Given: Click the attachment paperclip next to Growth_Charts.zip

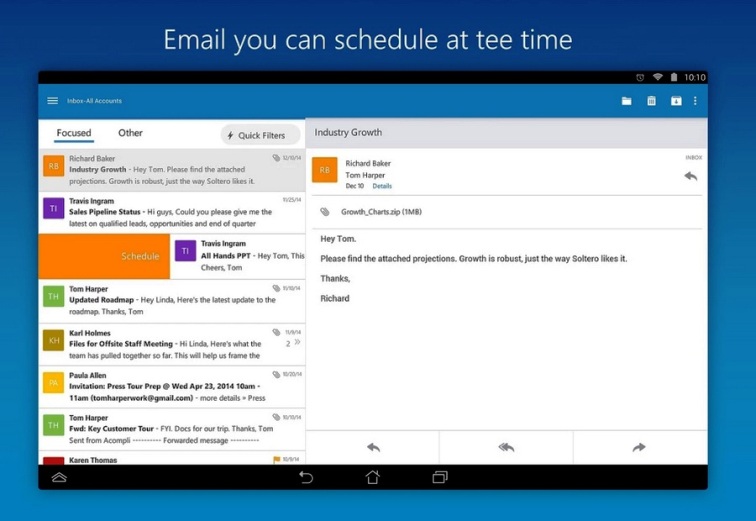Looking at the screenshot, I should pyautogui.click(x=325, y=212).
